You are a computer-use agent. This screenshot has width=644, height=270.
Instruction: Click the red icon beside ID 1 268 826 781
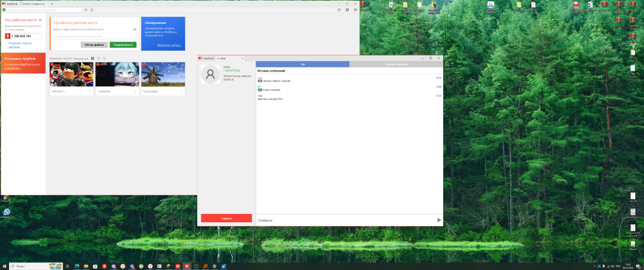pos(8,36)
